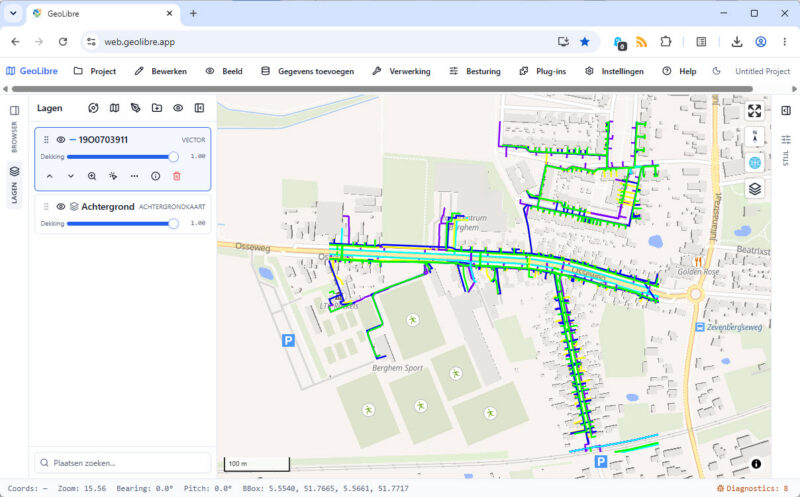Open the STIJL style panel icon
The width and height of the screenshot is (800, 497).
[786, 148]
